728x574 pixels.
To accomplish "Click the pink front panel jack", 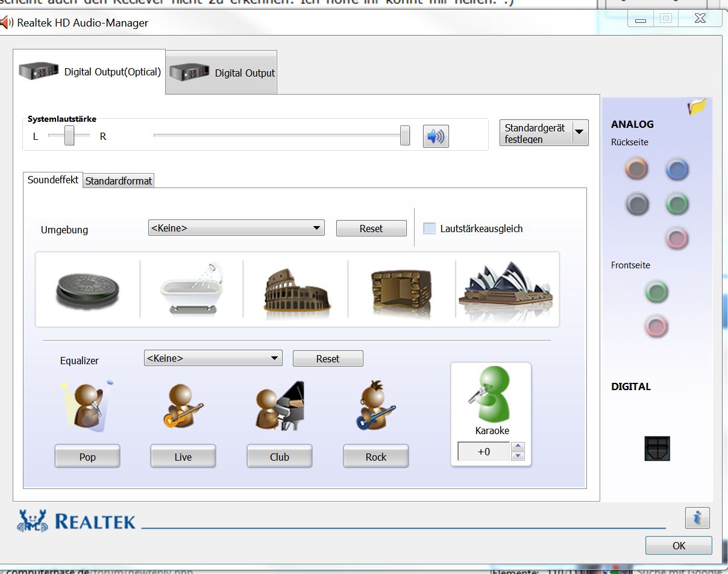I will [657, 326].
